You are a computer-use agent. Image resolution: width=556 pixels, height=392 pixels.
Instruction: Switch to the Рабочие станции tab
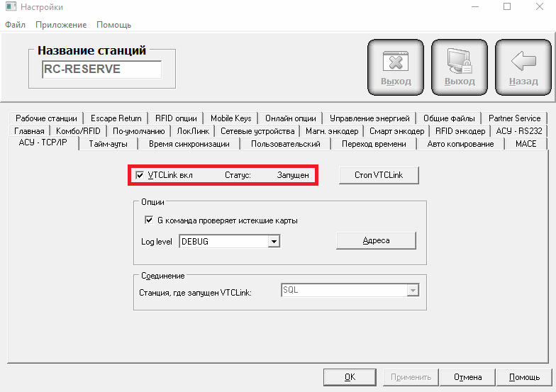tap(46, 118)
